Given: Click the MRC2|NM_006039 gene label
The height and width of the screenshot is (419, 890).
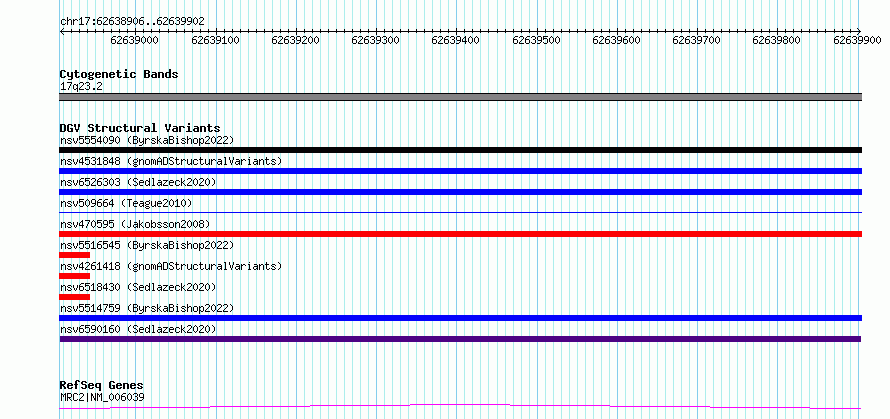Looking at the screenshot, I should tap(102, 397).
